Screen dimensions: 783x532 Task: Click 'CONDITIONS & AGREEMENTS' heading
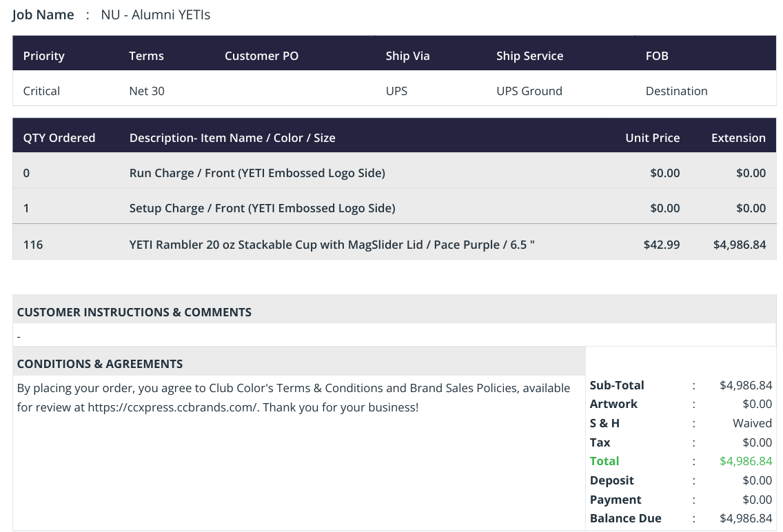(100, 364)
